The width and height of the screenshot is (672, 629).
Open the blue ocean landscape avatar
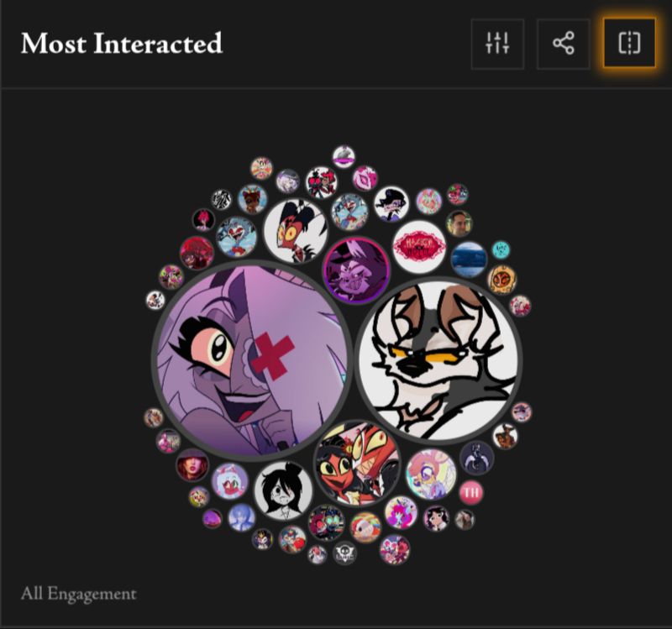point(469,259)
